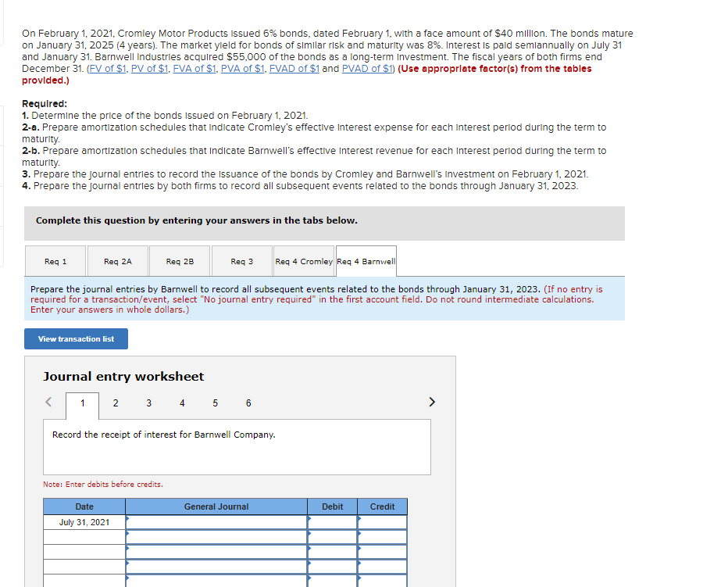Click the 'Note: Enter debits before credits' text

tap(103, 485)
